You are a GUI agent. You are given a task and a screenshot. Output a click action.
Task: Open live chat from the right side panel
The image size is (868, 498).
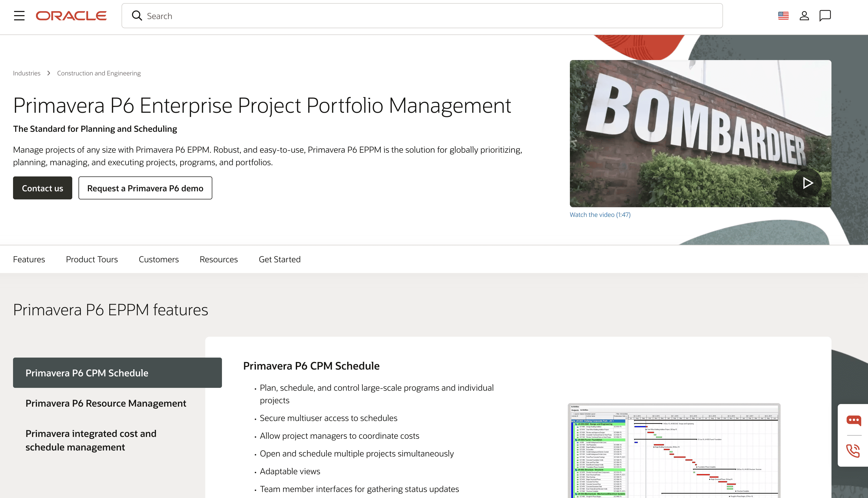pyautogui.click(x=853, y=421)
